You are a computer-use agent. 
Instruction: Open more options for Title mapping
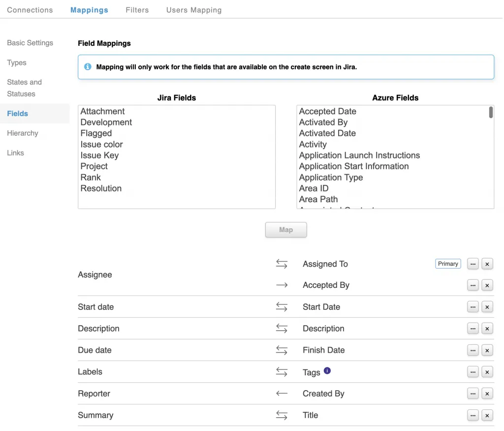click(x=473, y=415)
